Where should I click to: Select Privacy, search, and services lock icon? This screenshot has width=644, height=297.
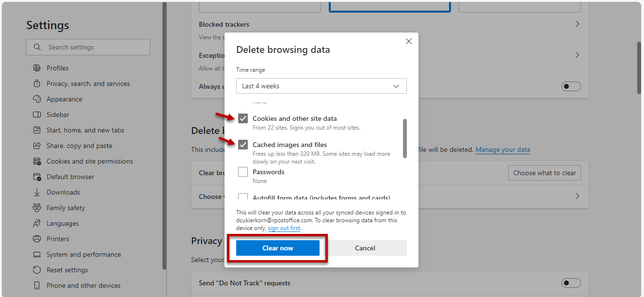[37, 83]
